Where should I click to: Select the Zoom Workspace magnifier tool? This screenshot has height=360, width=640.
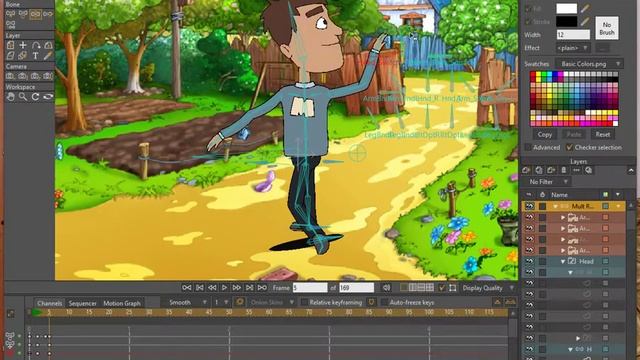click(x=23, y=97)
